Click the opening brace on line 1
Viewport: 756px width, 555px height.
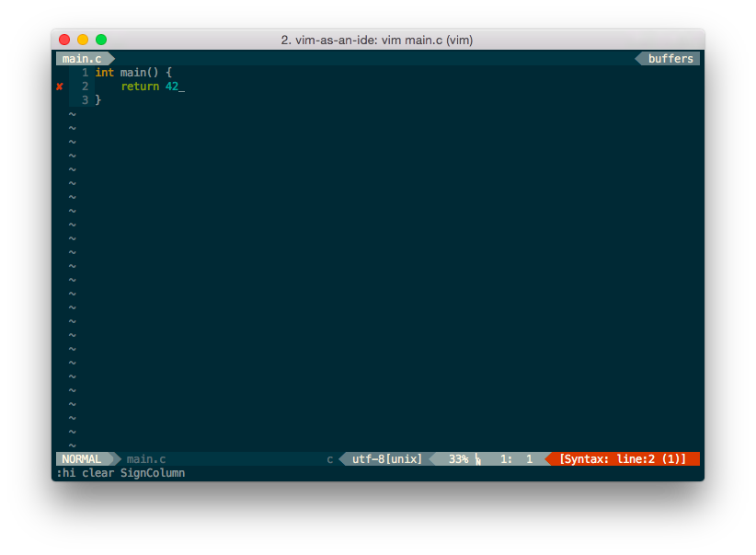coord(168,73)
